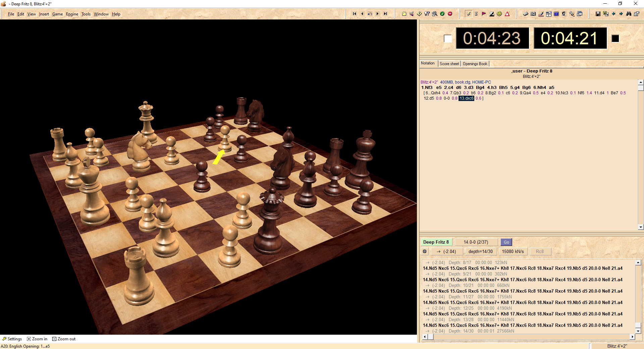The height and width of the screenshot is (349, 644).
Task: Jump to the end of the game
Action: tap(385, 14)
